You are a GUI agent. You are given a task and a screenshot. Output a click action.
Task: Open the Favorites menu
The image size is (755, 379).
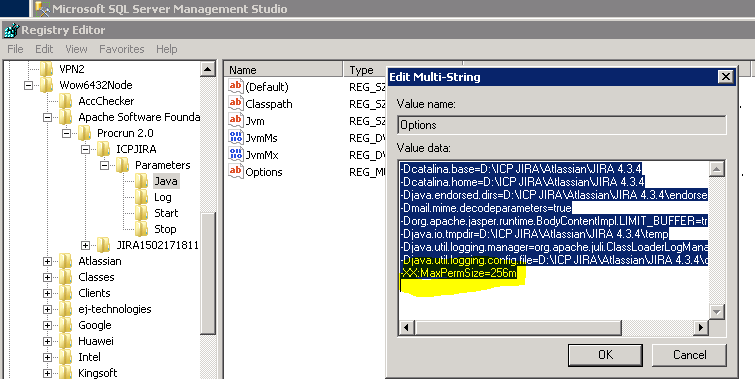coord(121,49)
